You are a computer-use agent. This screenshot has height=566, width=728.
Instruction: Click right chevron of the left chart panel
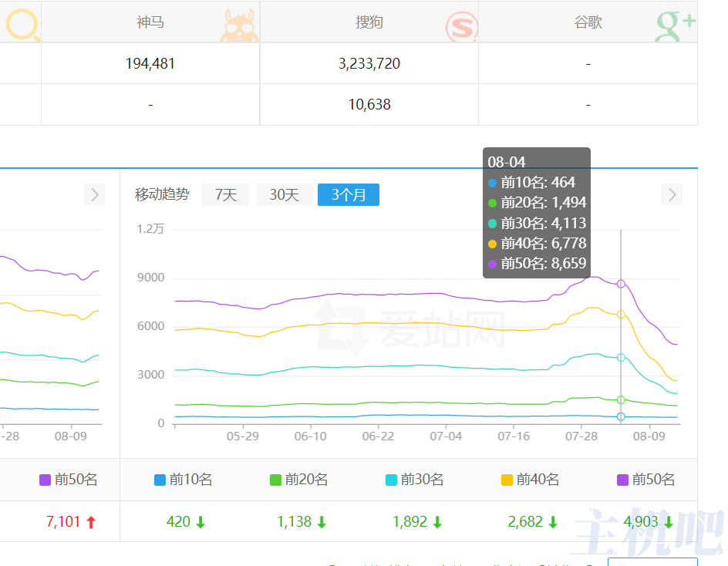[94, 194]
